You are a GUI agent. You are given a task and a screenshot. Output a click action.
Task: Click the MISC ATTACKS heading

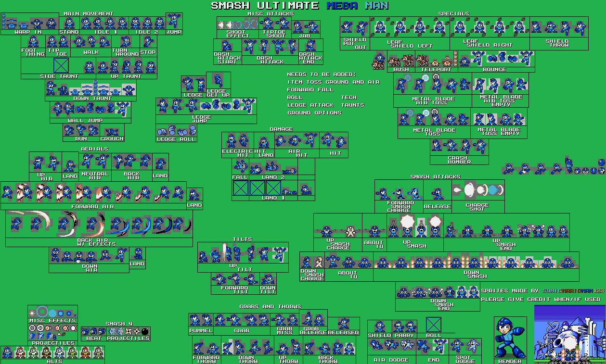271,14
